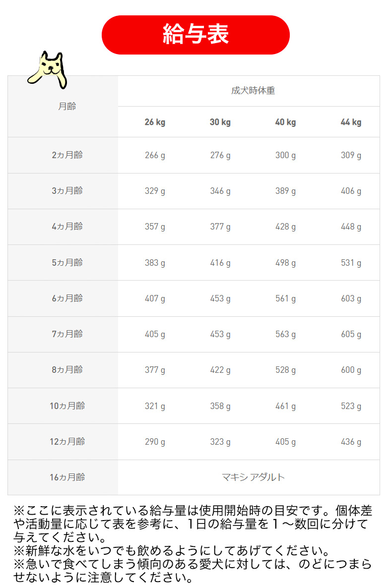The height and width of the screenshot is (588, 392).
Task: Select the 16カ月齢 row label
Action: [67, 477]
